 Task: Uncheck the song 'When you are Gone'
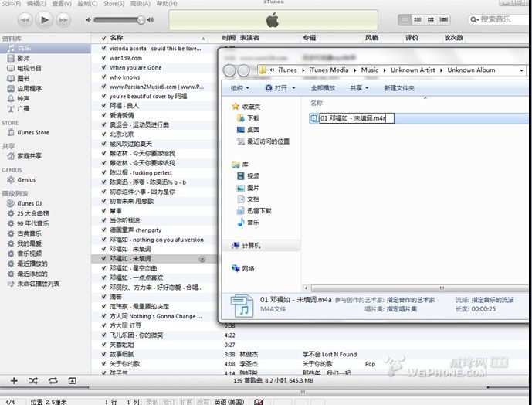click(103, 67)
